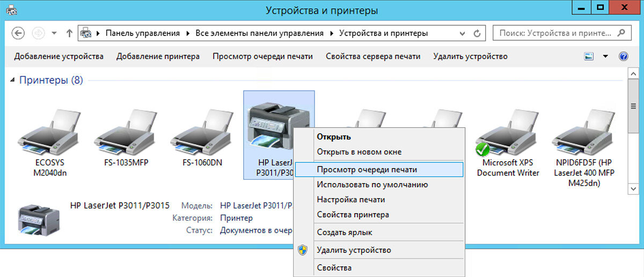Viewport: 644px width, 277px height.
Task: Choose Создать ярлык in the context menu
Action: tap(379, 232)
